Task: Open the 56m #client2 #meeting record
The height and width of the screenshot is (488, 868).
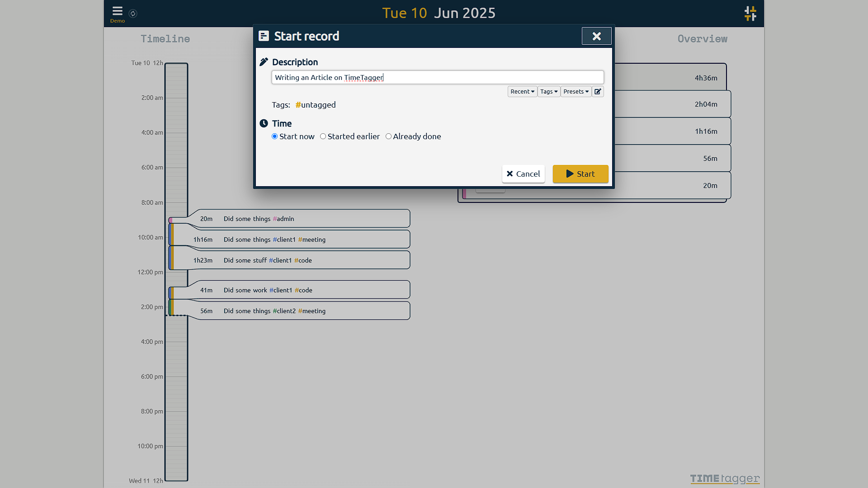Action: click(299, 311)
